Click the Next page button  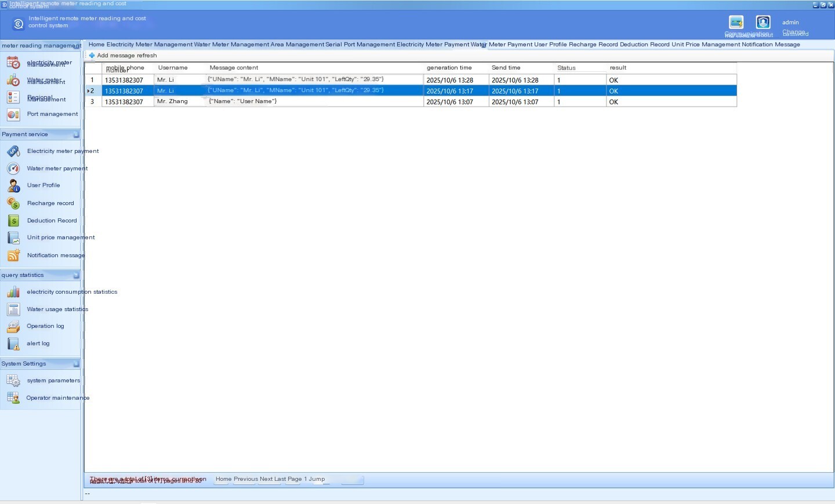point(266,479)
